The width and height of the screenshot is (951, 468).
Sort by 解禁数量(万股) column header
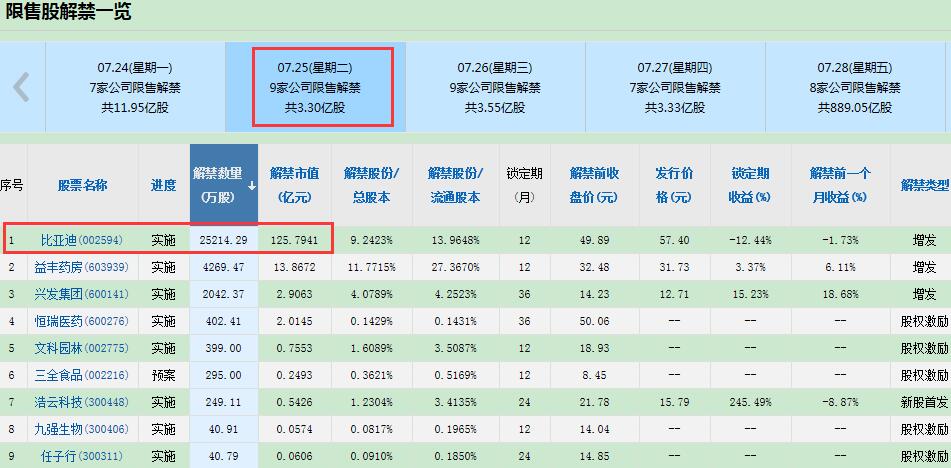pyautogui.click(x=224, y=185)
